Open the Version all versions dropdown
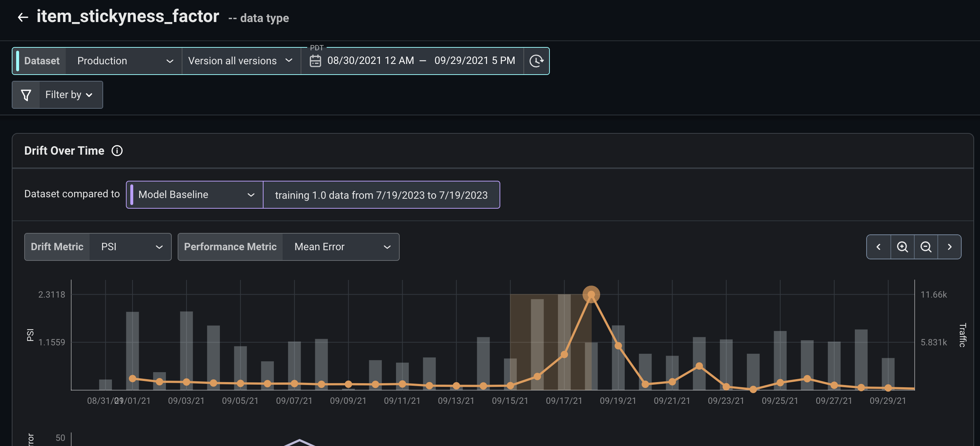 (x=241, y=61)
